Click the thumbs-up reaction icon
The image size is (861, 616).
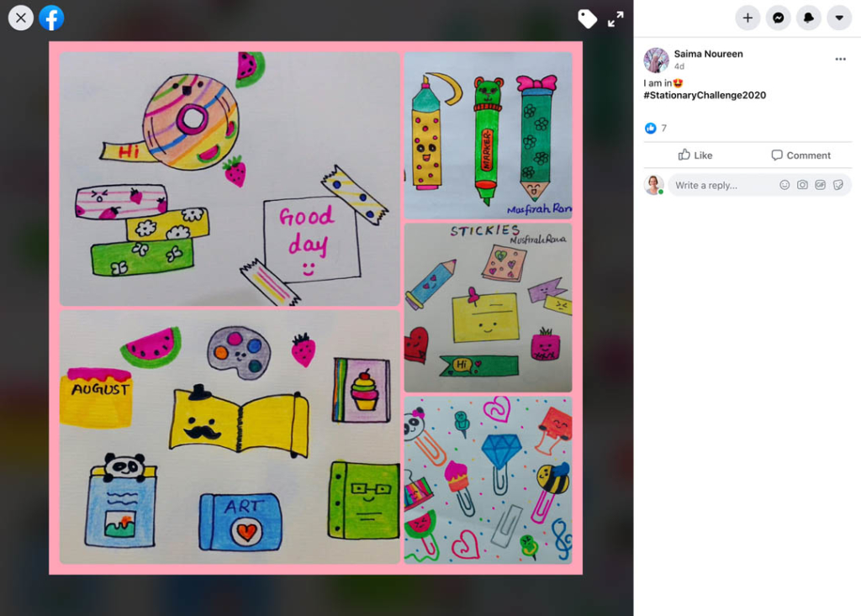(652, 128)
